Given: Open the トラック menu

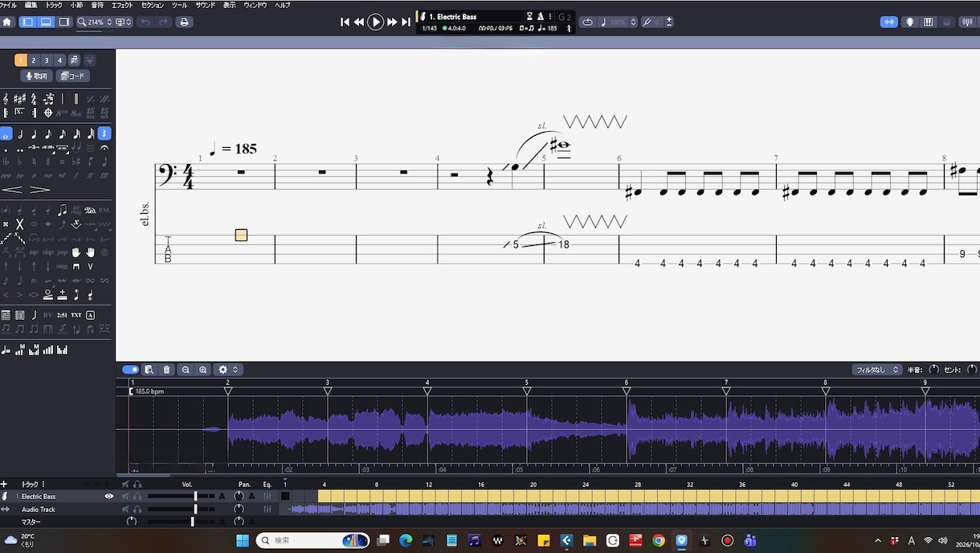Looking at the screenshot, I should [x=54, y=5].
